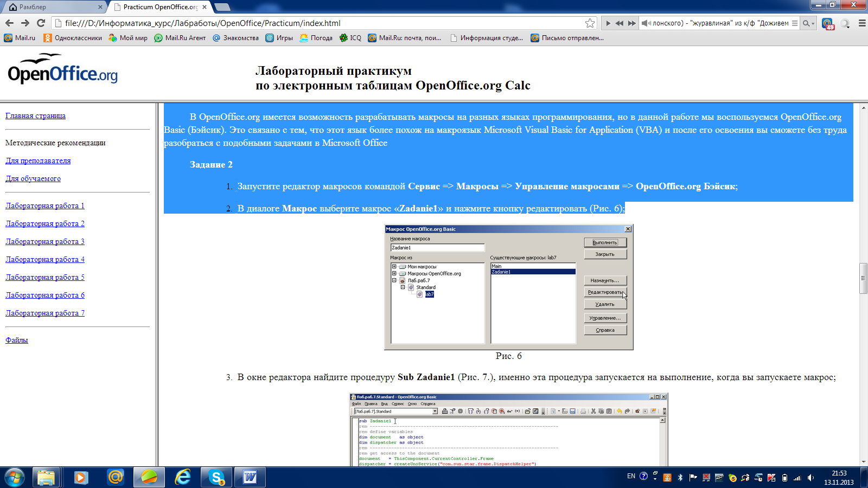
Task: Open the system volume tray icon
Action: pyautogui.click(x=810, y=478)
